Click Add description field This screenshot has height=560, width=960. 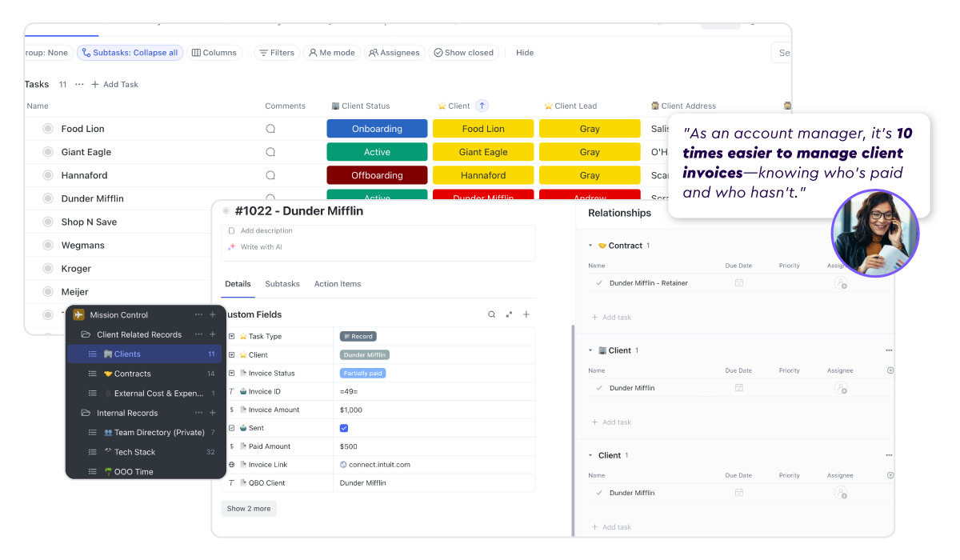click(x=266, y=230)
